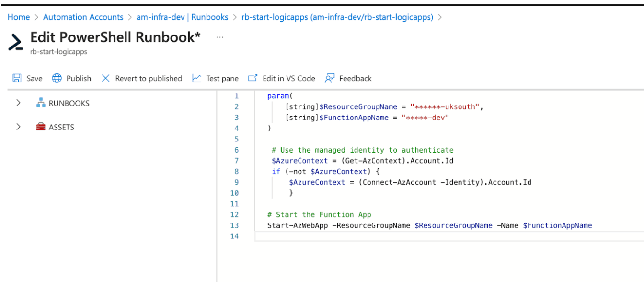
Task: Open the ellipsis more options menu
Action: [x=220, y=37]
